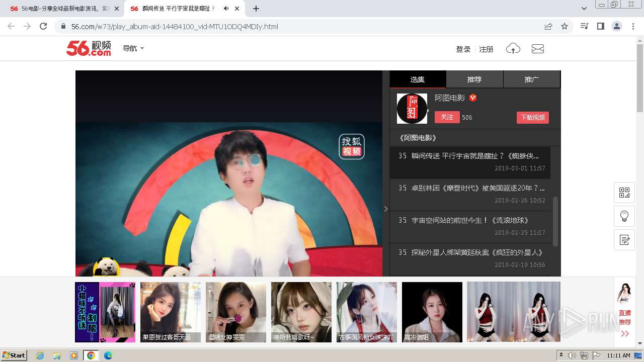Open the system tray volume icon

[572, 355]
